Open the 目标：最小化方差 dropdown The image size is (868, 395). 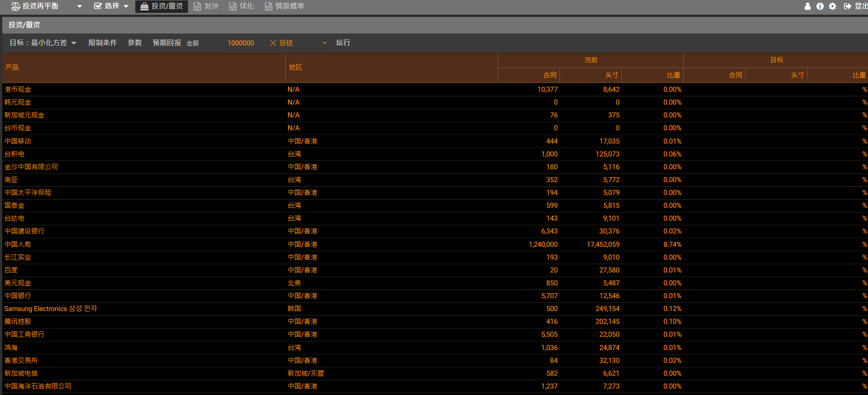coord(43,43)
